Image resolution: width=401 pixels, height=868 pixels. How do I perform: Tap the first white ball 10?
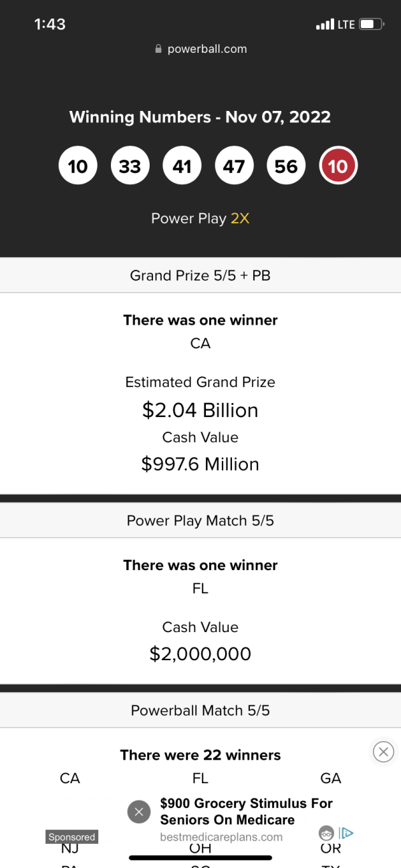tap(78, 166)
